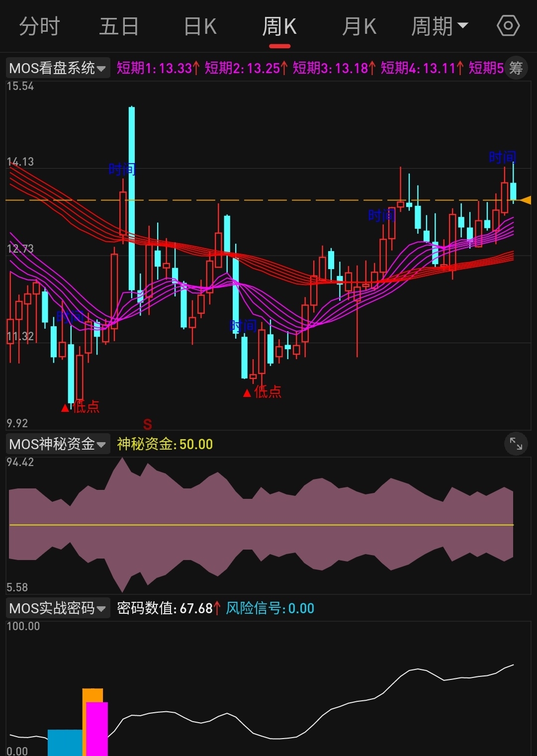Tap the 短期1: 13.33 indicator value
The height and width of the screenshot is (756, 537).
click(158, 68)
